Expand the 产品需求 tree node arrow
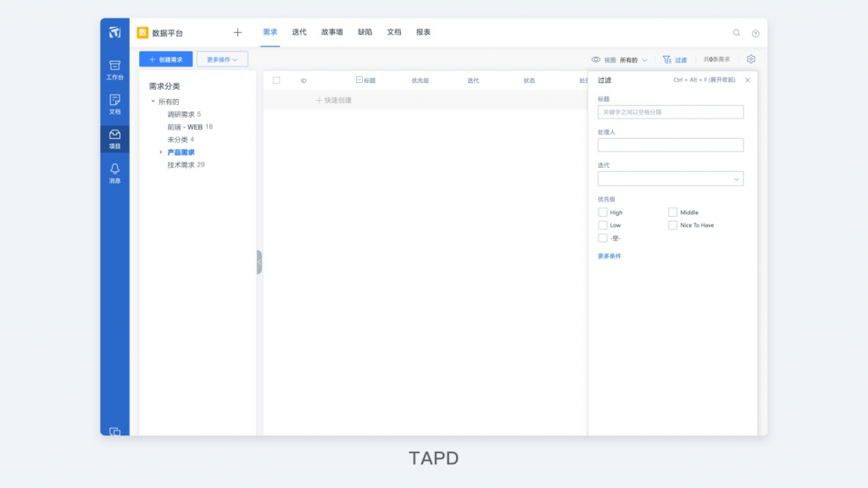 coord(160,152)
